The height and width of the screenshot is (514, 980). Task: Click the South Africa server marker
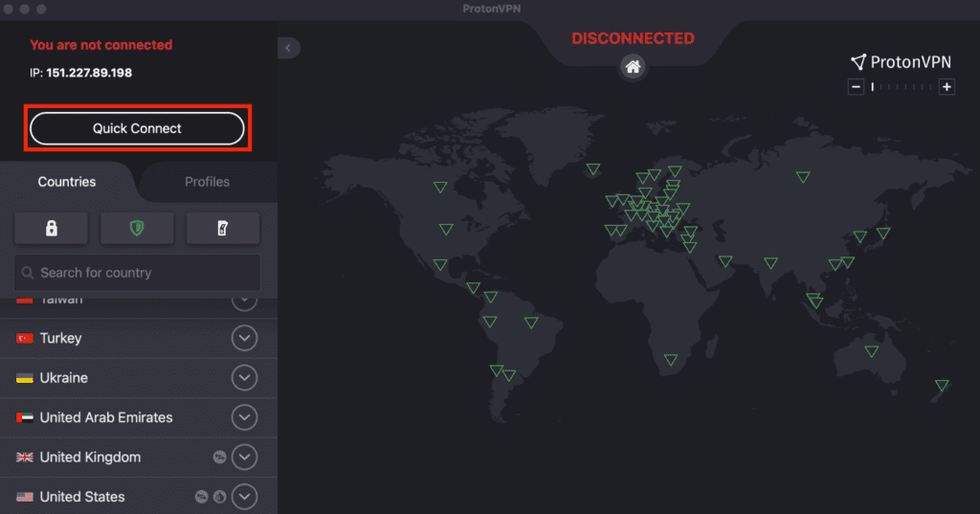671,360
